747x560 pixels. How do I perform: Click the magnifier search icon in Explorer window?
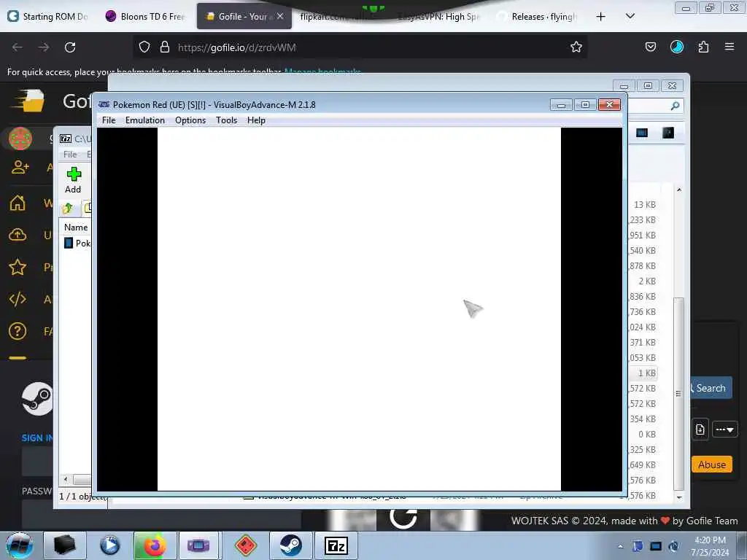coord(675,106)
